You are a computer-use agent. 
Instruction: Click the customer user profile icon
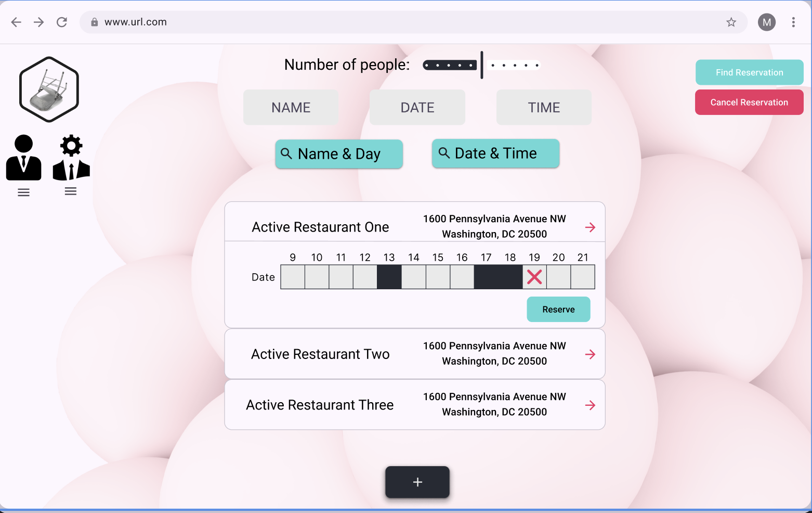click(x=23, y=158)
